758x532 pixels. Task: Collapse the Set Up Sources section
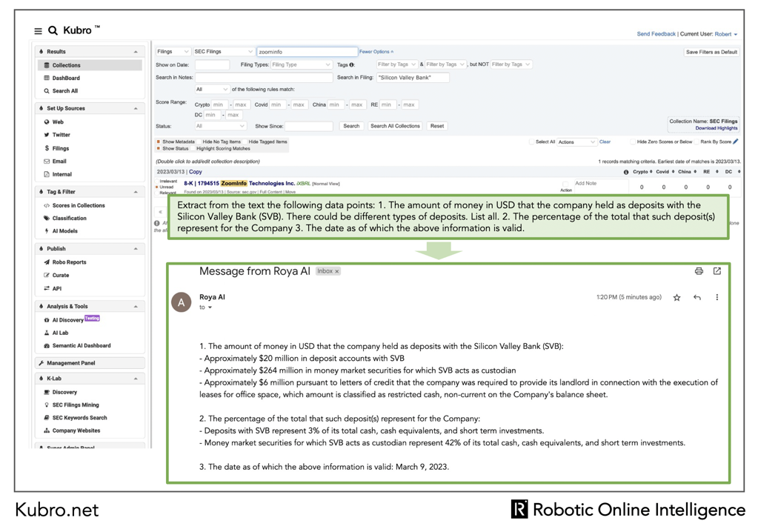click(136, 109)
